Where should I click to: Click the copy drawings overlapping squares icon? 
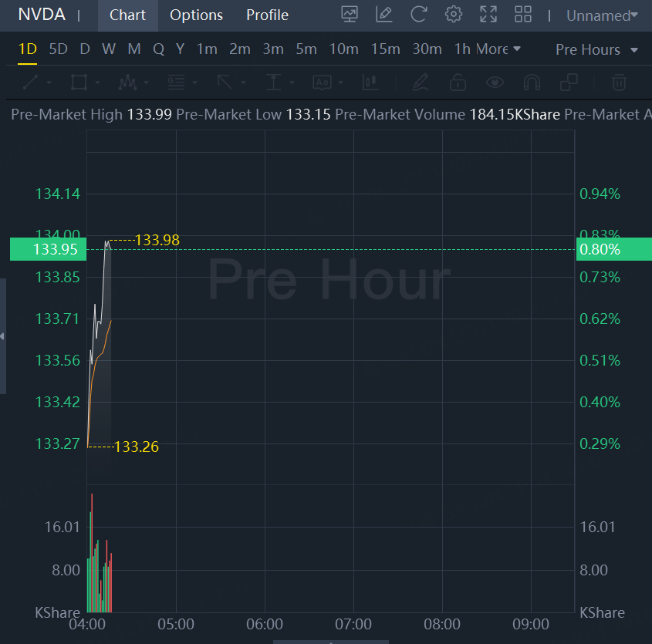569,83
